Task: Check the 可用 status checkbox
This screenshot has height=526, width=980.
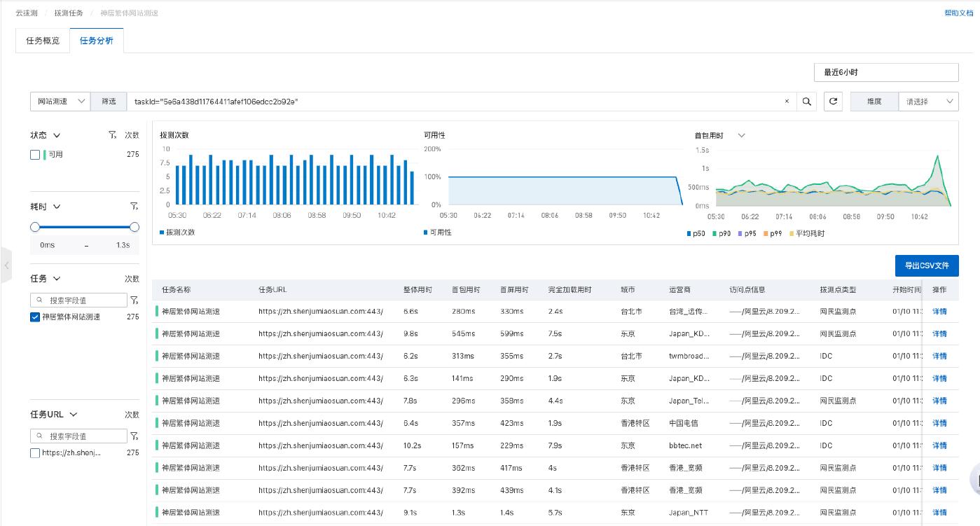Action: 35,155
